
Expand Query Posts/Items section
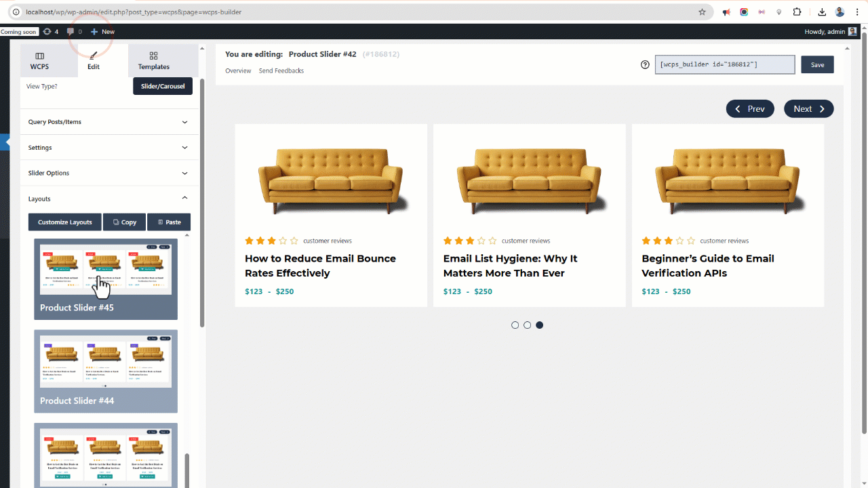click(108, 122)
